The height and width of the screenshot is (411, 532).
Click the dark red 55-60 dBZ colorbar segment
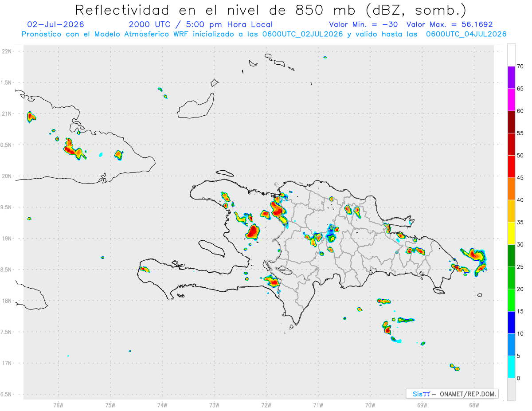511,122
